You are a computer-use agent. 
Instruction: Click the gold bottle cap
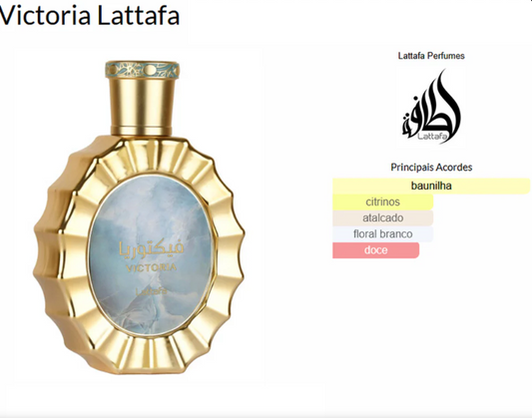(142, 99)
